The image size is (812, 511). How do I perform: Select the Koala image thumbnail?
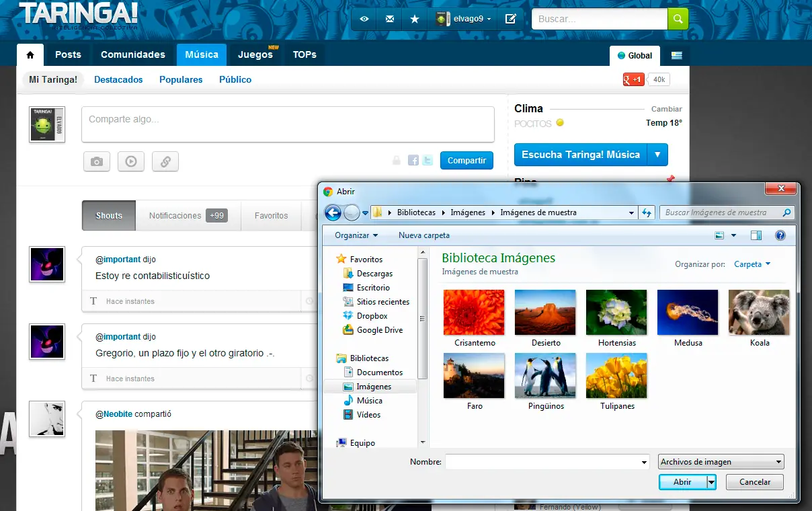[x=759, y=313]
